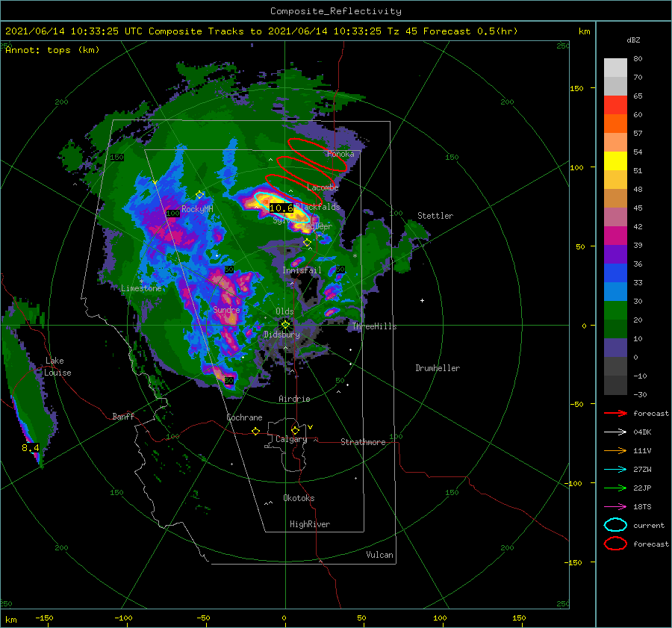
Task: Click the dBZ legend heading
Action: [633, 40]
